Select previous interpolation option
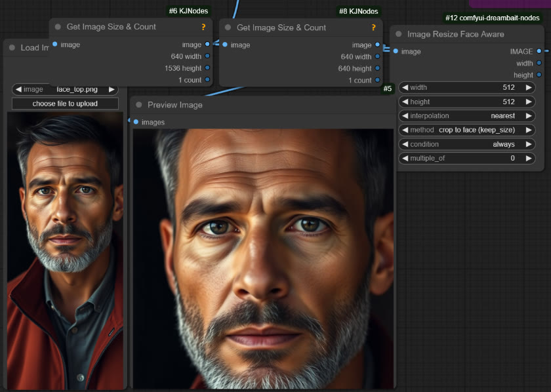The image size is (551, 392). coord(405,116)
